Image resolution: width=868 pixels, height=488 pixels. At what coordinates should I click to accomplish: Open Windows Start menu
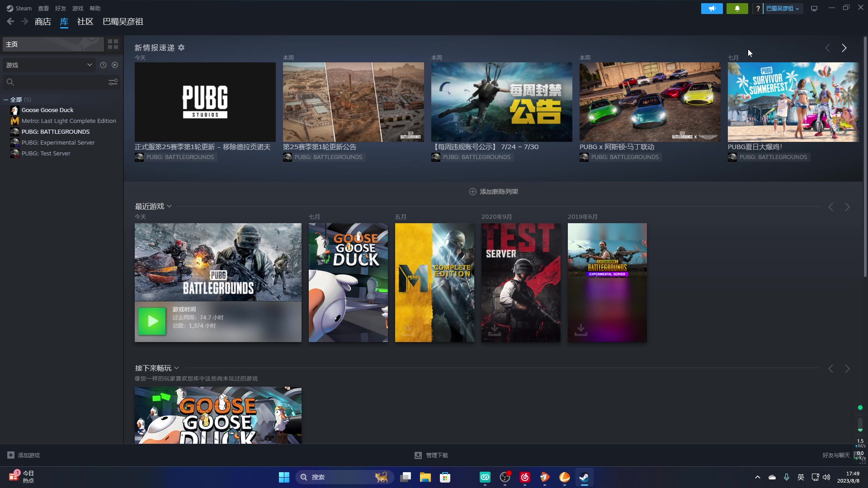coord(284,477)
